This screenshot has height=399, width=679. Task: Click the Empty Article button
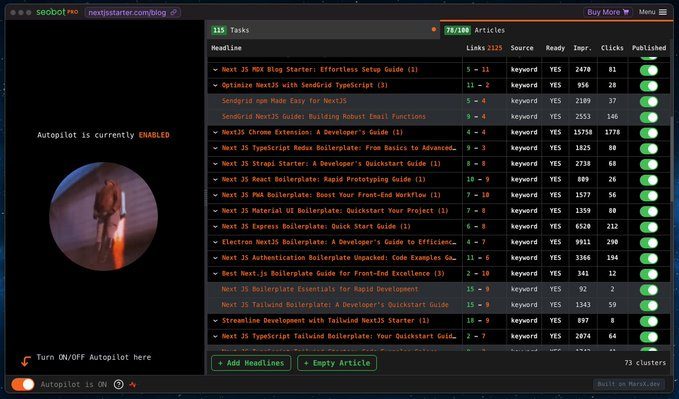tap(337, 363)
